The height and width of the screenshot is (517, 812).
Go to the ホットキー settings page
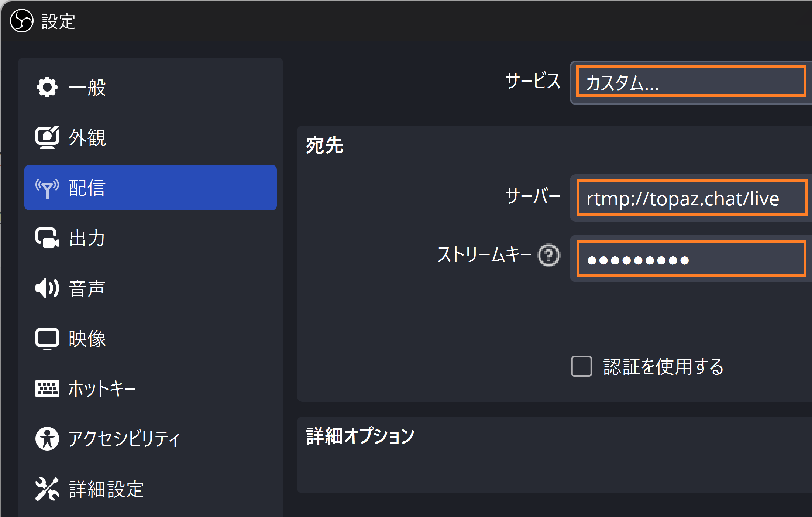(151, 388)
